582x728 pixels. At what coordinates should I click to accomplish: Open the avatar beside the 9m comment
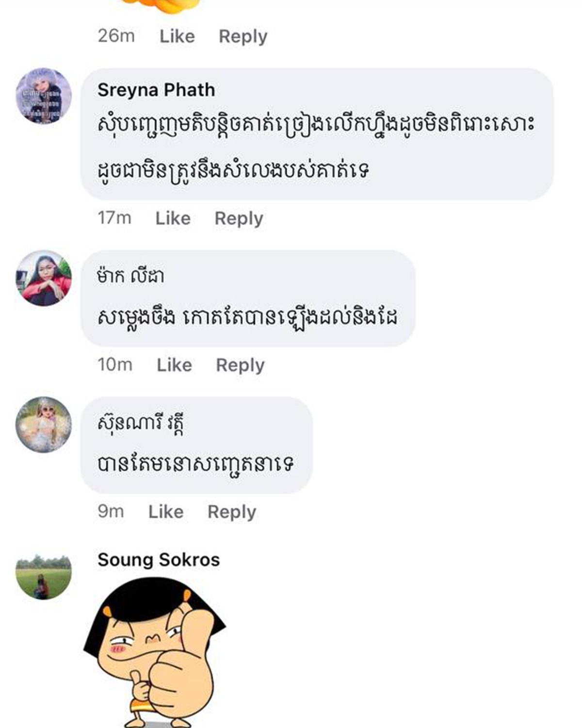tap(44, 425)
